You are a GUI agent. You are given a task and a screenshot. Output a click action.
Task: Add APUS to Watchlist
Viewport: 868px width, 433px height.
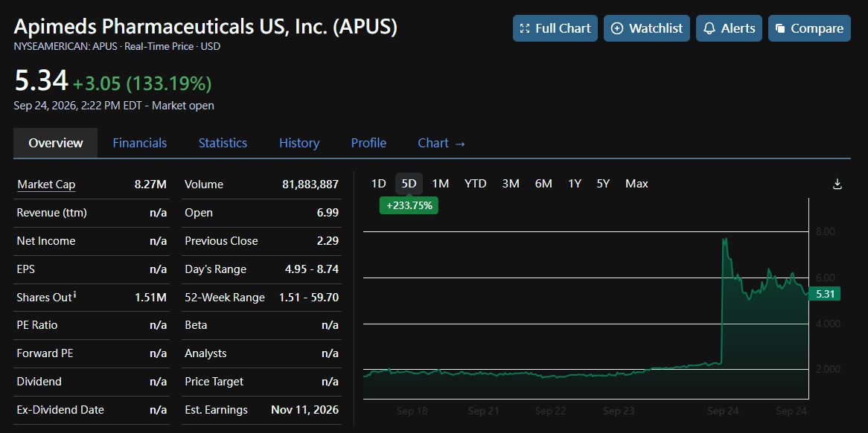tap(647, 28)
